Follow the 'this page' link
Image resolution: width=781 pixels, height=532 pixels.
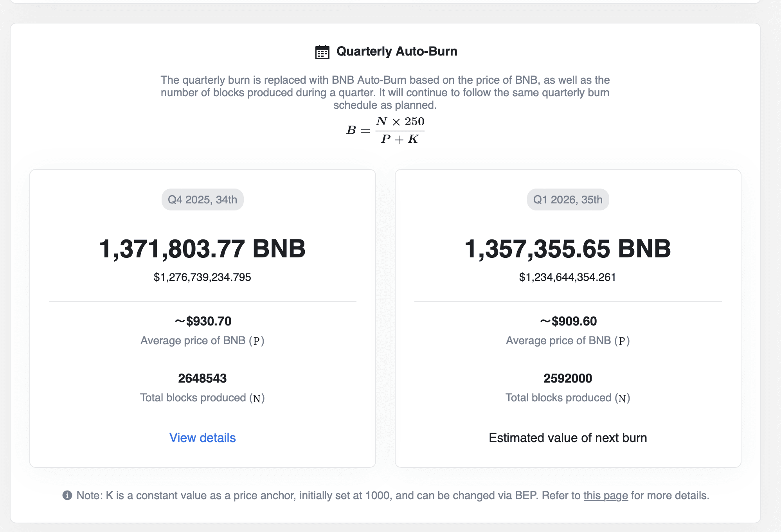click(605, 496)
